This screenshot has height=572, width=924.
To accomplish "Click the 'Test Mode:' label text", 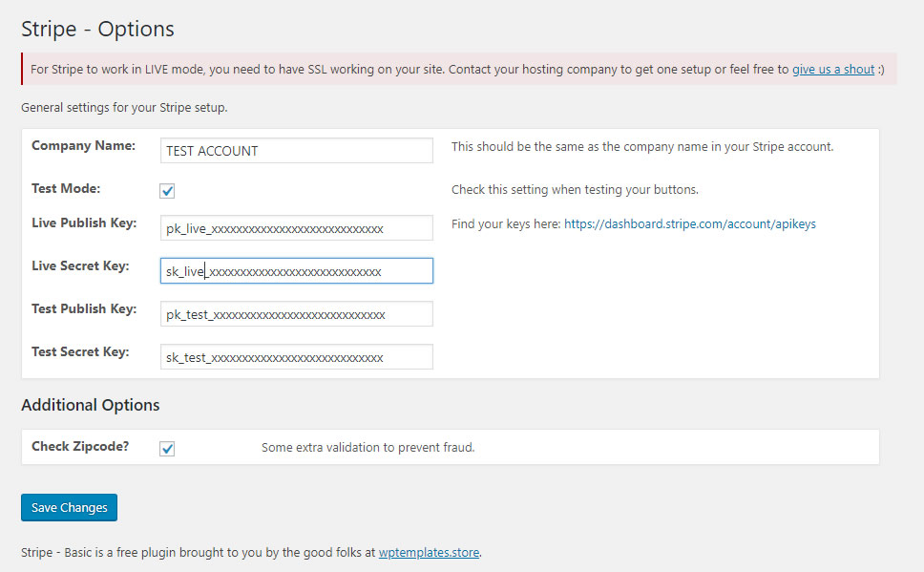I will (66, 189).
